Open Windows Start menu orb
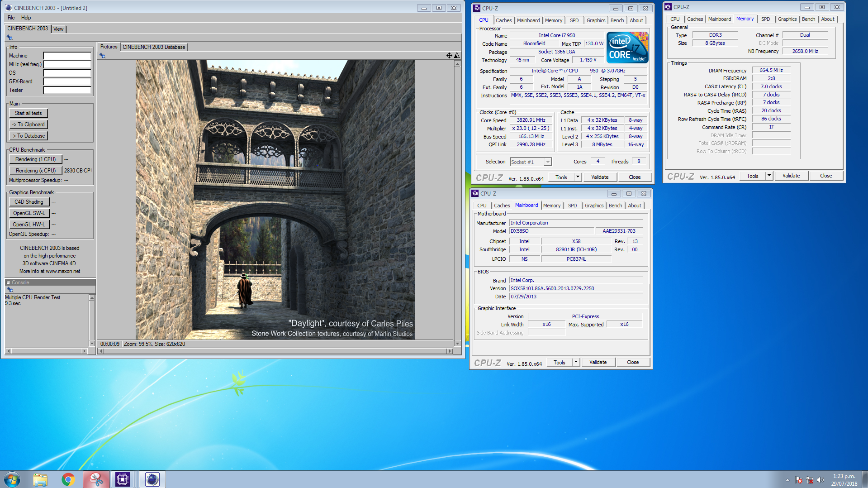 [12, 479]
